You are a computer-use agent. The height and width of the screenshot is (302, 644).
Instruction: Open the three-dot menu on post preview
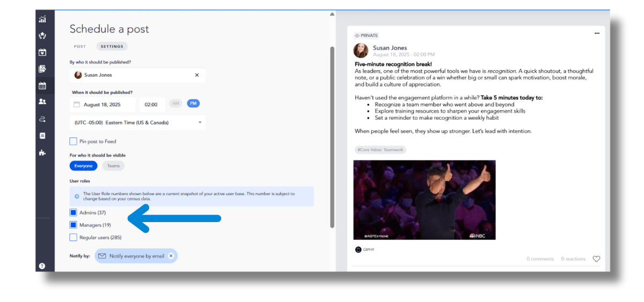[x=597, y=33]
